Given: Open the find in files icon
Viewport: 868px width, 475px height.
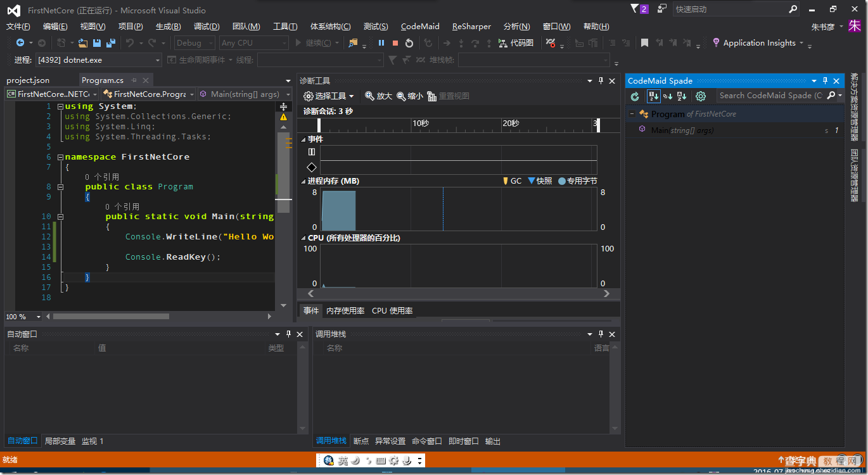Looking at the screenshot, I should (353, 43).
